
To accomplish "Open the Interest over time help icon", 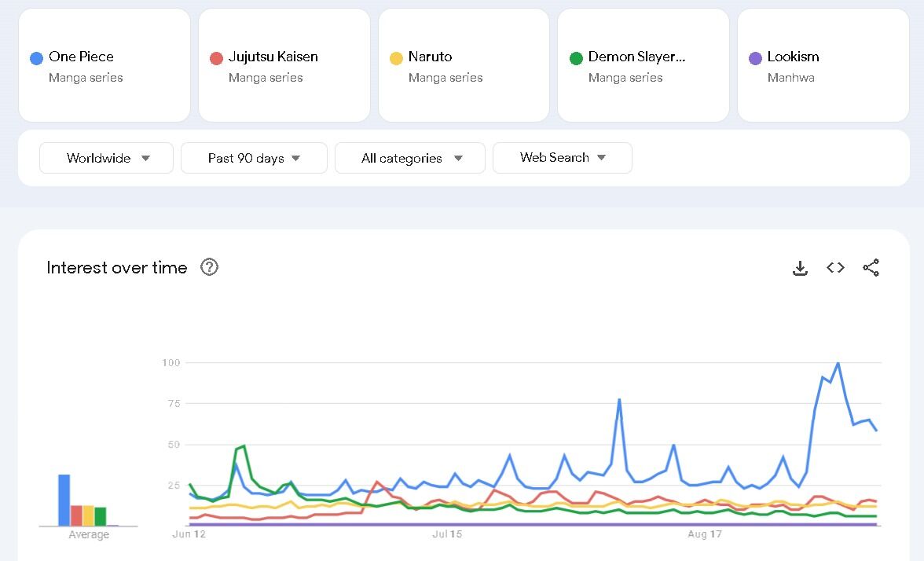I will [x=209, y=267].
